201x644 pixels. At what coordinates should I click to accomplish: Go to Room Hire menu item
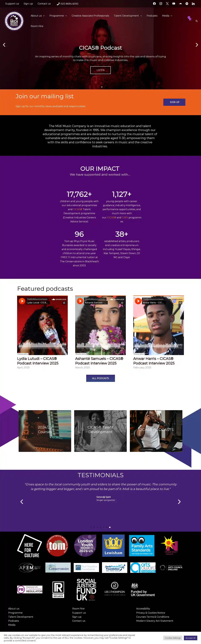click(37, 26)
